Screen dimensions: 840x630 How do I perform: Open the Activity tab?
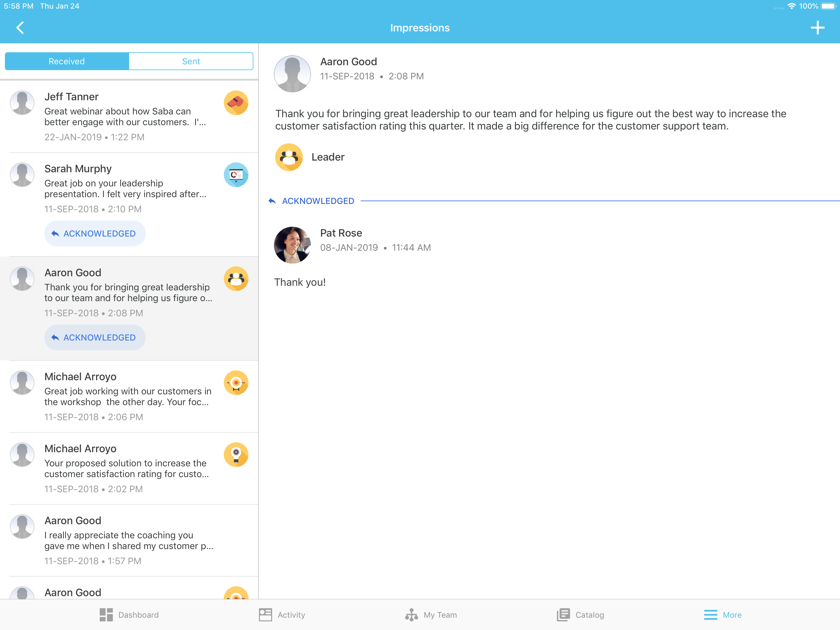[282, 614]
